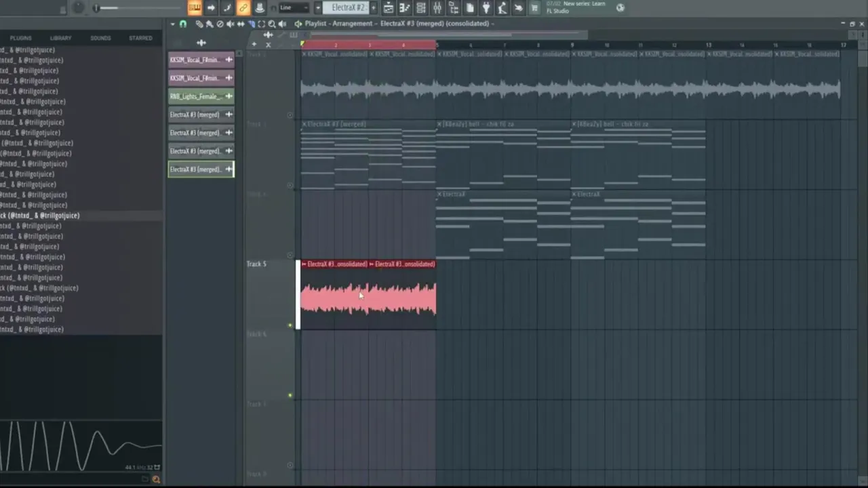Click the X icon left of ruler
The width and height of the screenshot is (868, 488).
coord(268,45)
